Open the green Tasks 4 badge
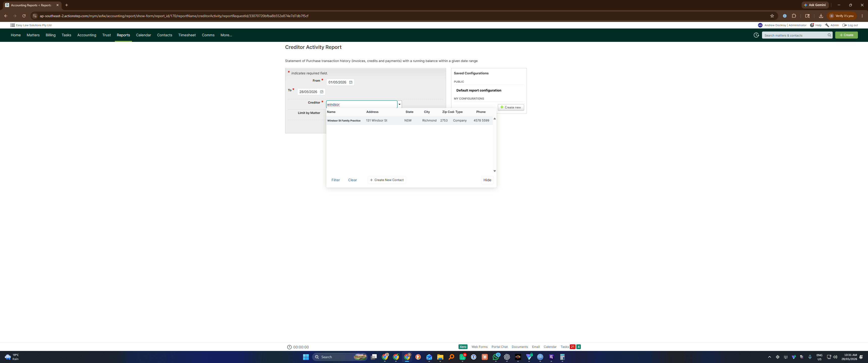 pyautogui.click(x=579, y=347)
